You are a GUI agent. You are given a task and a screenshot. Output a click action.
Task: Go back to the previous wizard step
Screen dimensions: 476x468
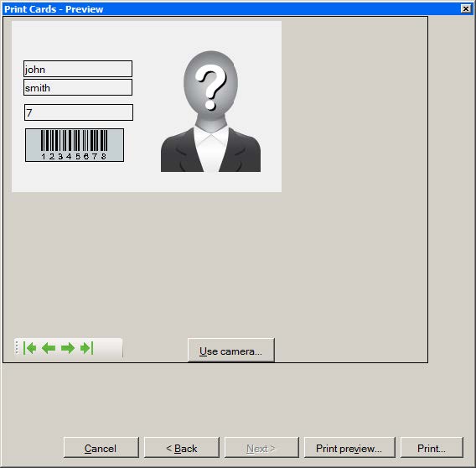tap(182, 448)
